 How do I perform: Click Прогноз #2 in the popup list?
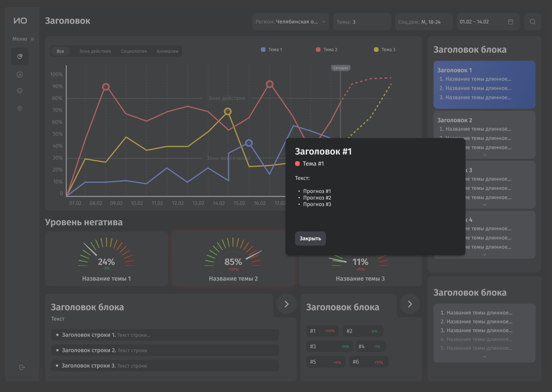(317, 198)
